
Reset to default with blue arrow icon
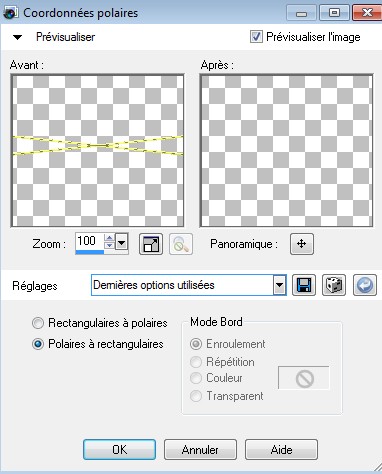365,285
